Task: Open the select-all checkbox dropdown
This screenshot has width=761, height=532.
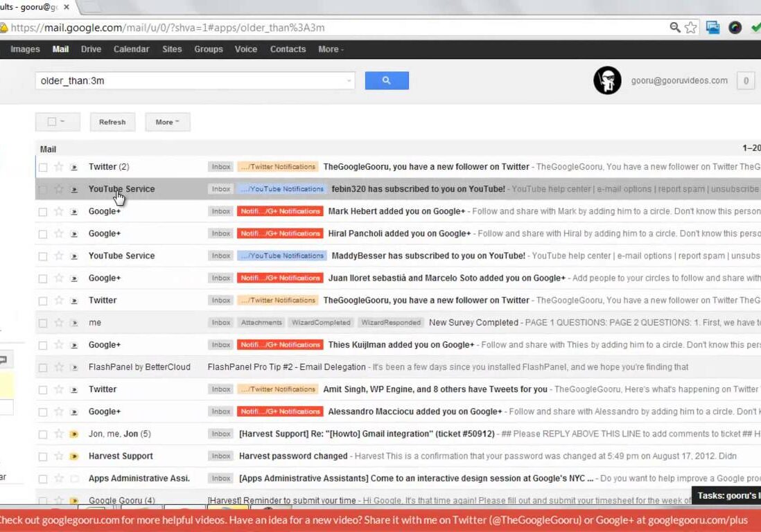Action: 58,122
